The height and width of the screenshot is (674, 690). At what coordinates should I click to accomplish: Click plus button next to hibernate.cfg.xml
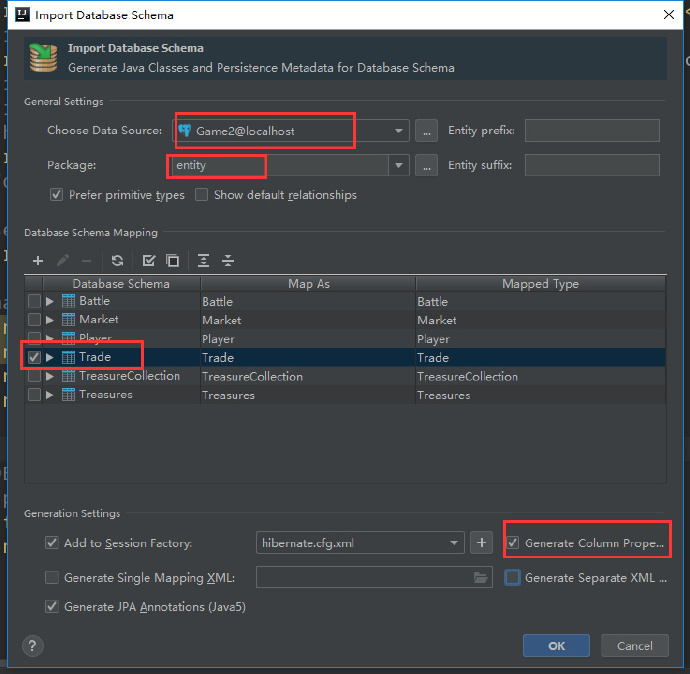482,543
